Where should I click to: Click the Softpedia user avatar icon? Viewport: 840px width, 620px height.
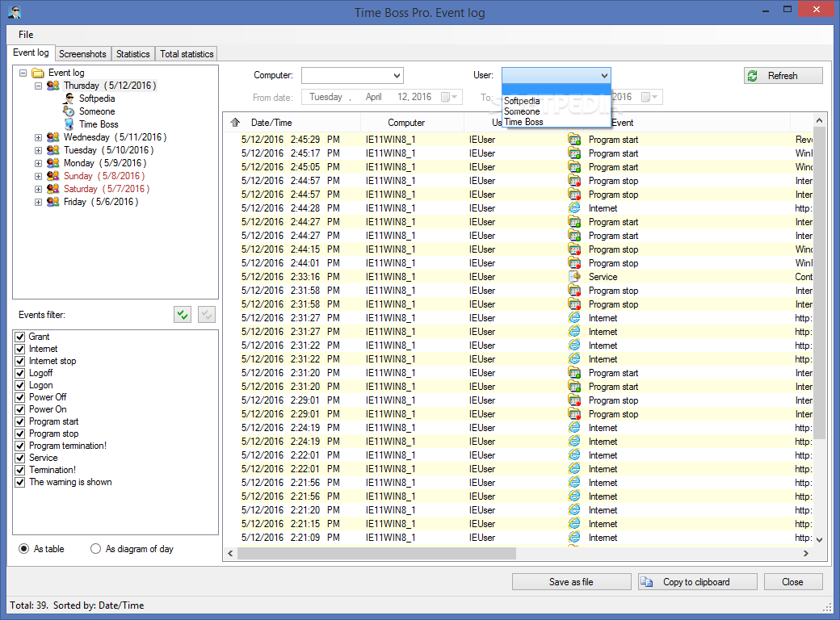[69, 98]
